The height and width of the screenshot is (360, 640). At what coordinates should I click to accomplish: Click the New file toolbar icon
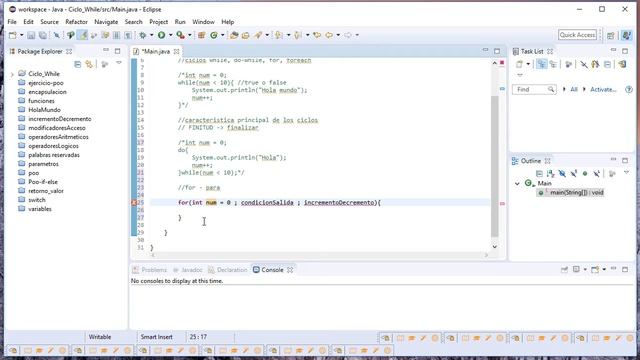13,35
